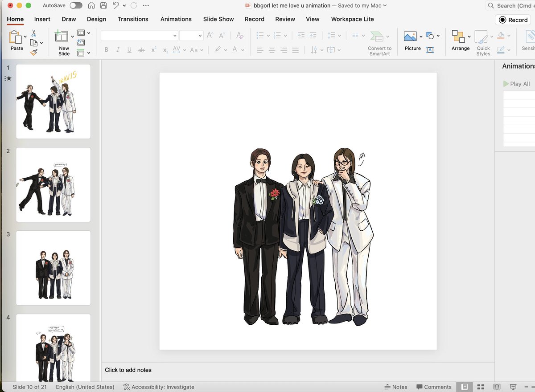535x392 pixels.
Task: Open the Arrange tool
Action: [458, 37]
